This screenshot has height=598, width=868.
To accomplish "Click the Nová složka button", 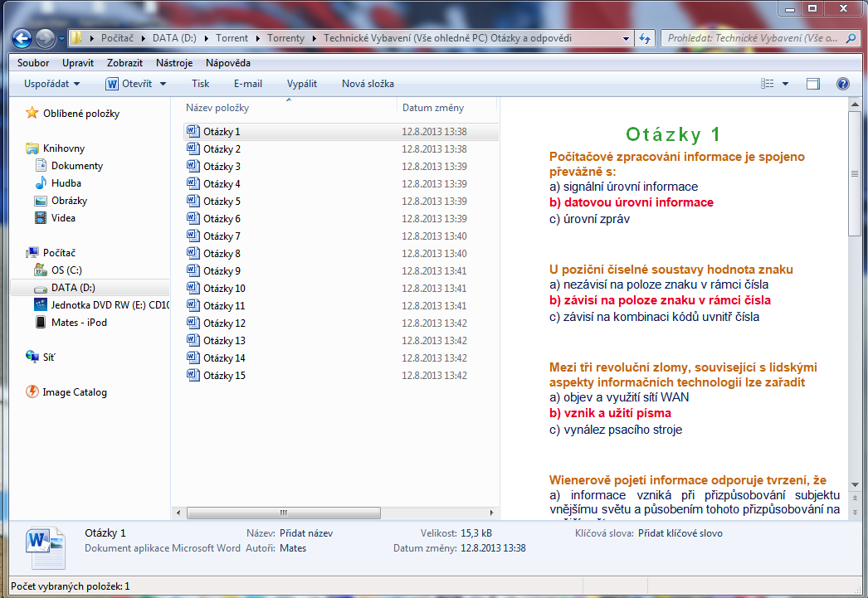I will (368, 84).
